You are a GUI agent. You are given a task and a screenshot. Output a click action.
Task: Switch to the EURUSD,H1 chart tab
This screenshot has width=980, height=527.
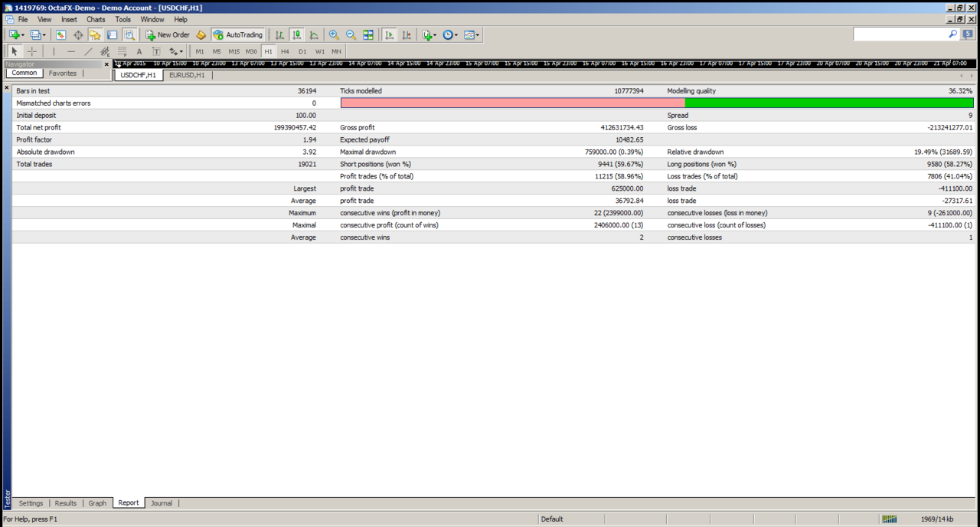(x=187, y=75)
